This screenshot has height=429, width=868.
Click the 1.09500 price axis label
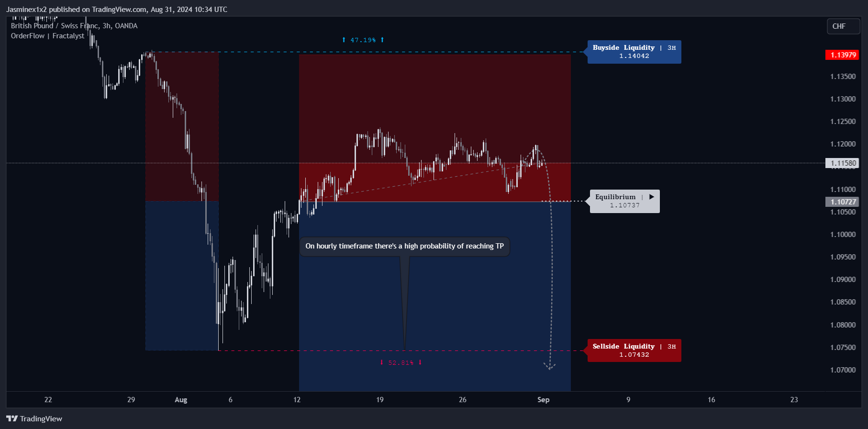[x=843, y=257]
